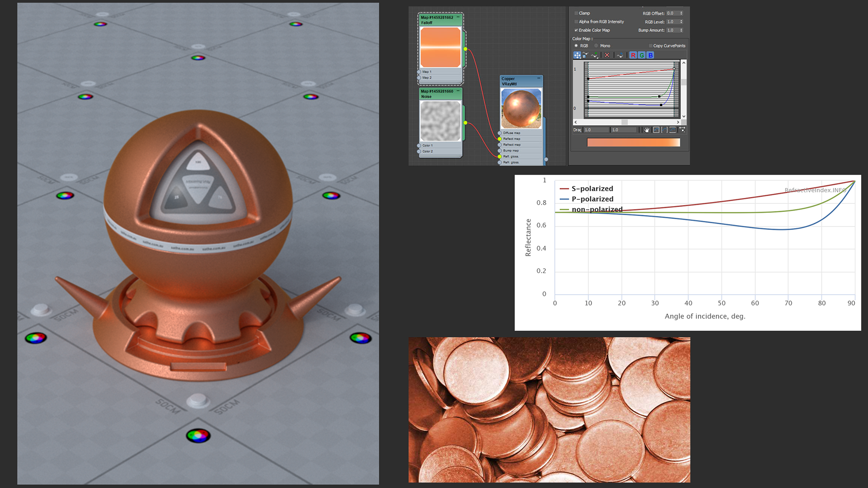
Task: Click the Bump Amount value field
Action: (x=672, y=30)
